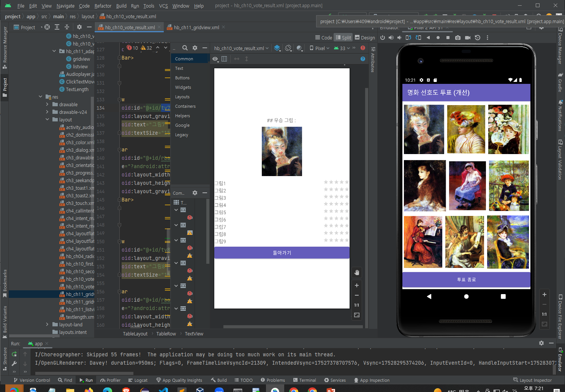Screen dimensions: 565x392
Task: Click the rerun app icon in Run panel
Action: tap(14, 354)
